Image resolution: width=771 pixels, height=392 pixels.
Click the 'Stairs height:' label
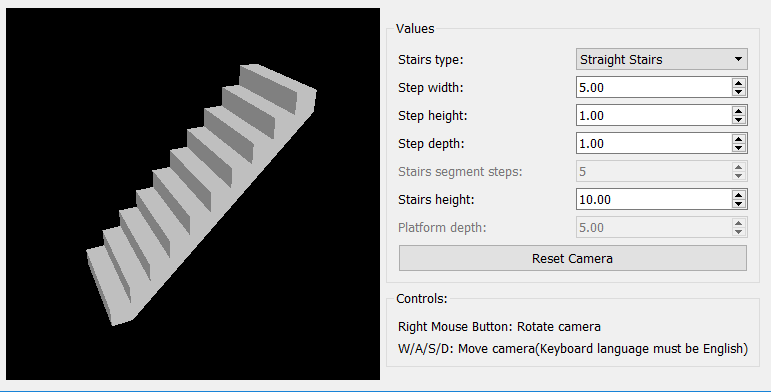click(436, 200)
